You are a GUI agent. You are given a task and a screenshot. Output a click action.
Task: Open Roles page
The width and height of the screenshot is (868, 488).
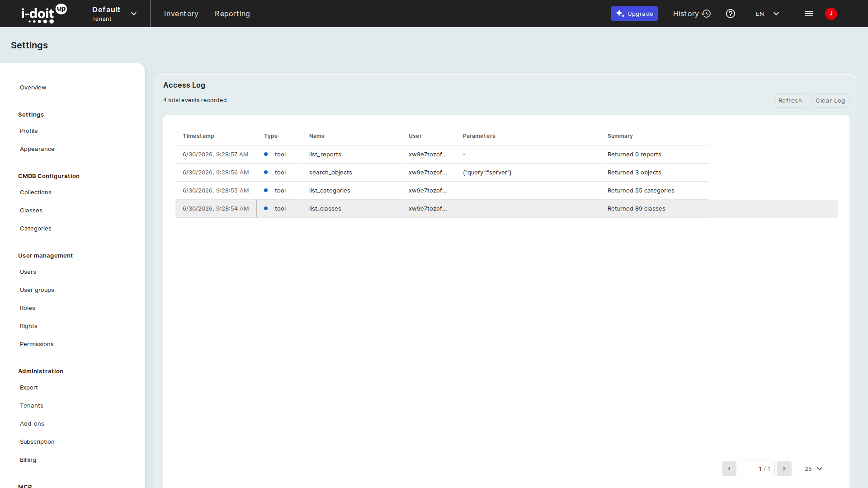(x=28, y=308)
